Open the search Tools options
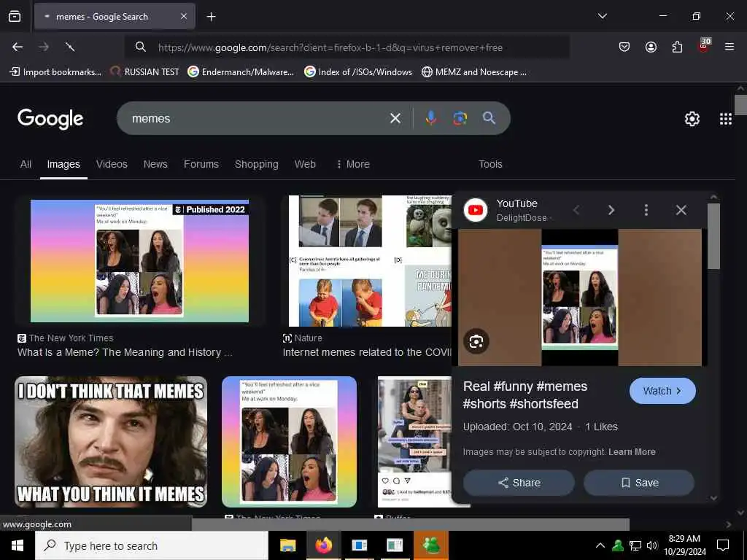This screenshot has width=747, height=560. coord(490,164)
